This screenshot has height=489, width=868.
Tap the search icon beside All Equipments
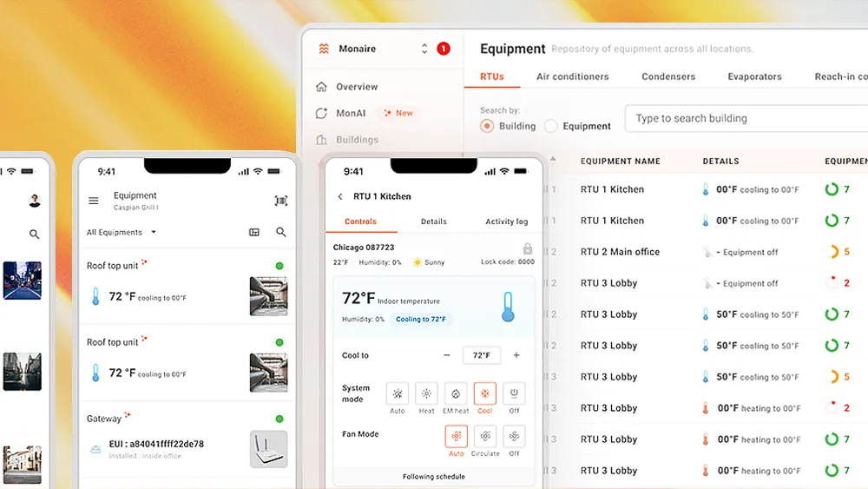[280, 232]
